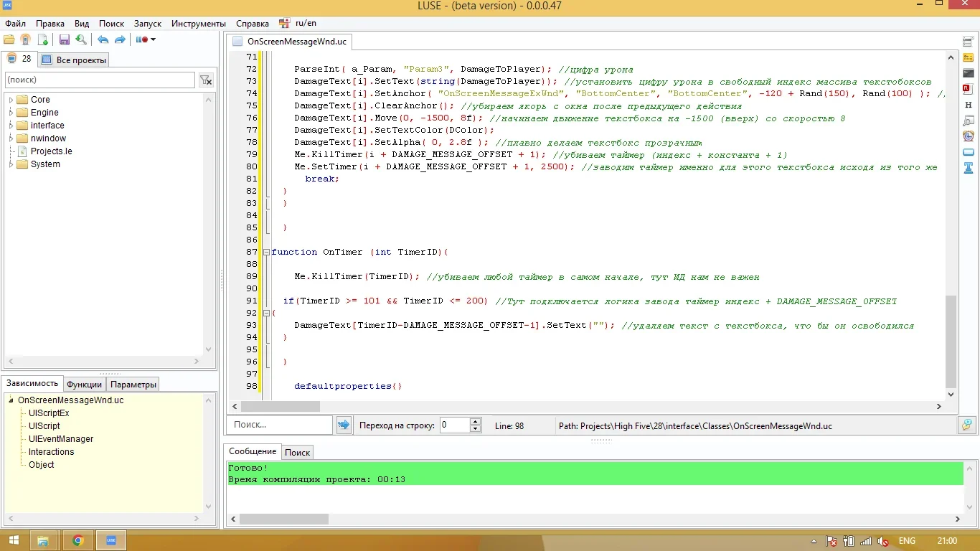Click the blue arrow to run the search
980x551 pixels.
344,425
